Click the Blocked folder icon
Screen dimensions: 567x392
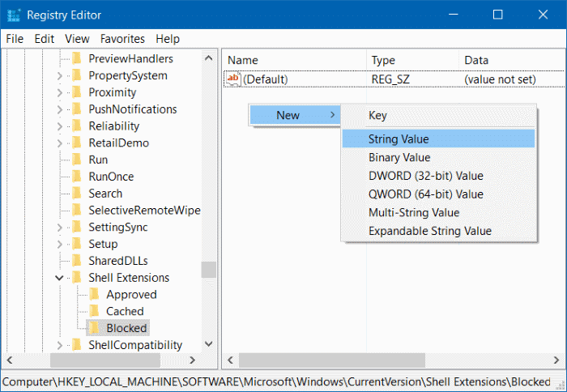coord(94,328)
